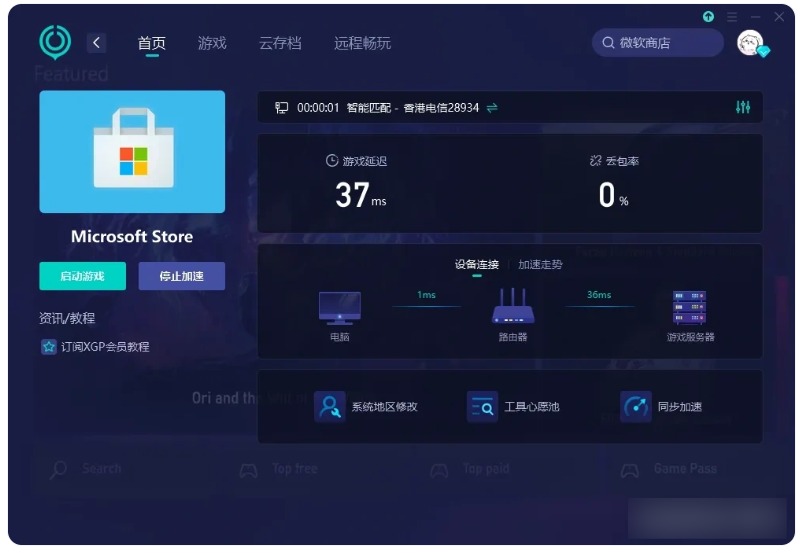Viewport: 804px width, 553px height.
Task: Click the green update arrow icon
Action: [708, 16]
